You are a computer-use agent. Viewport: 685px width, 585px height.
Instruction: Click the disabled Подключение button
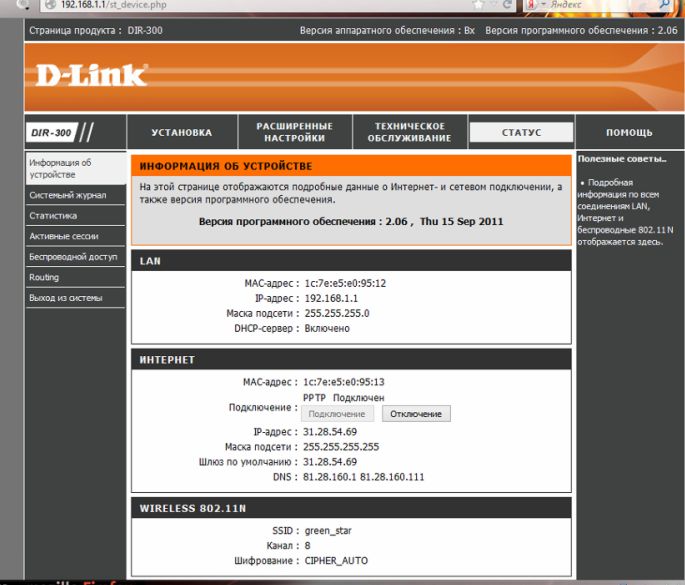pyautogui.click(x=337, y=414)
